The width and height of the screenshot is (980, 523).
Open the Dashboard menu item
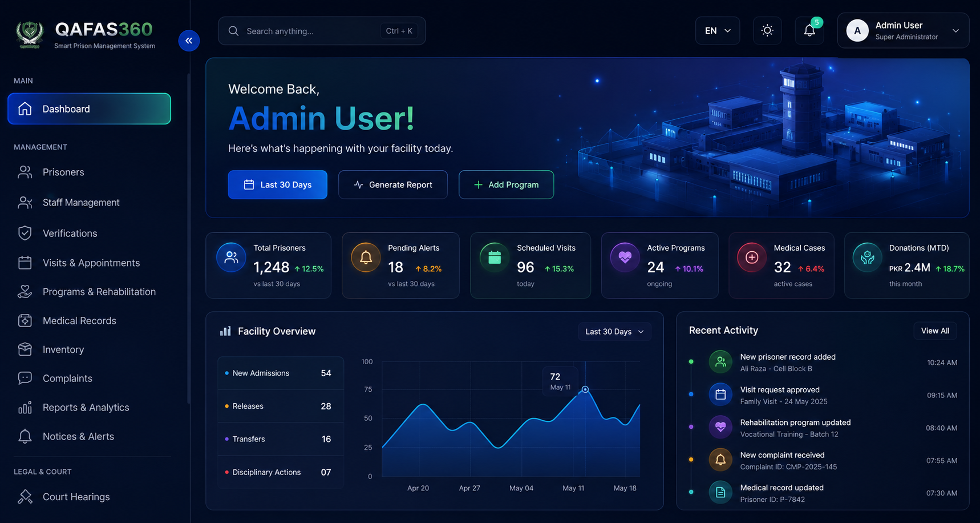pos(89,108)
